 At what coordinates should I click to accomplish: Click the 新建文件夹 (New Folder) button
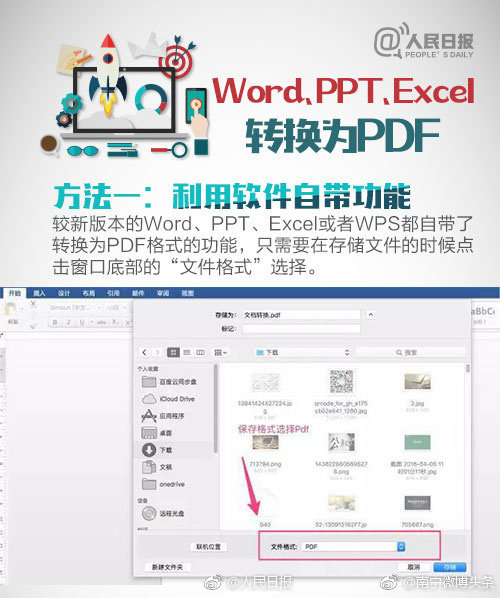pos(167,567)
